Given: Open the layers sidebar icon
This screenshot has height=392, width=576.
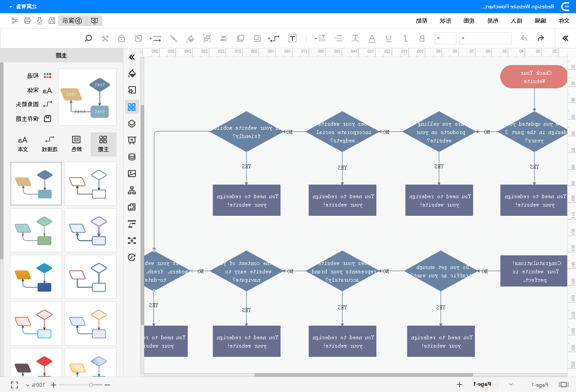Looking at the screenshot, I should (131, 123).
